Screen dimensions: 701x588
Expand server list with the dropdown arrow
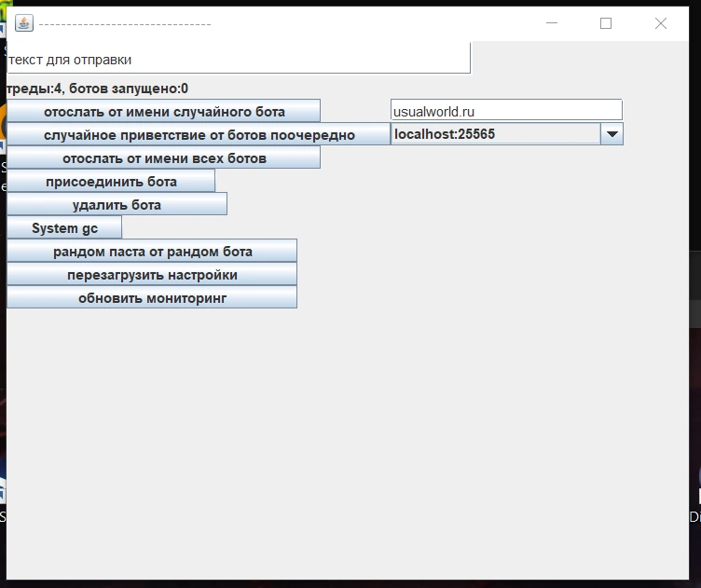[612, 134]
